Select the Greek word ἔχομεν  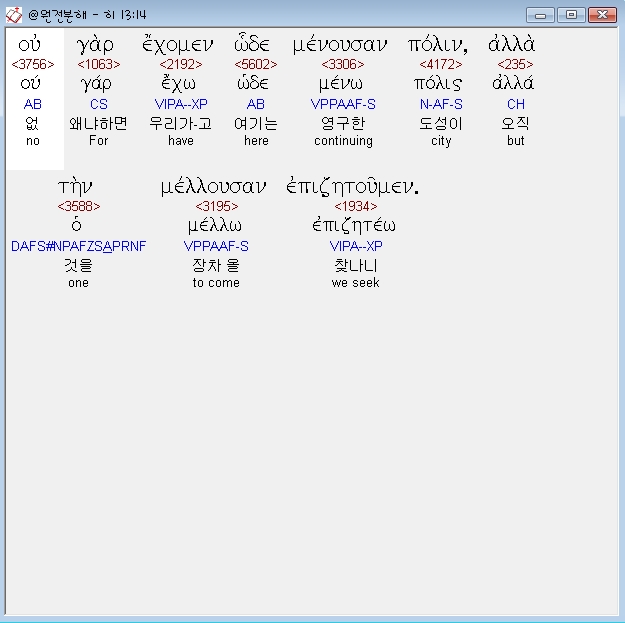[x=178, y=45]
